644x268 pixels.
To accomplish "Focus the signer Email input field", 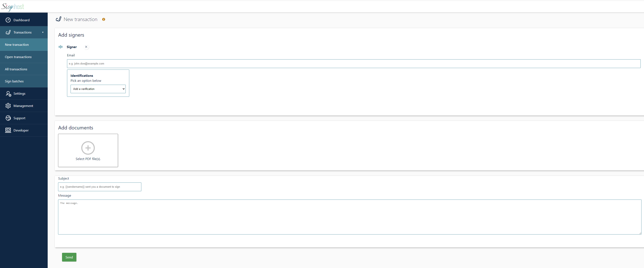I will point(353,63).
